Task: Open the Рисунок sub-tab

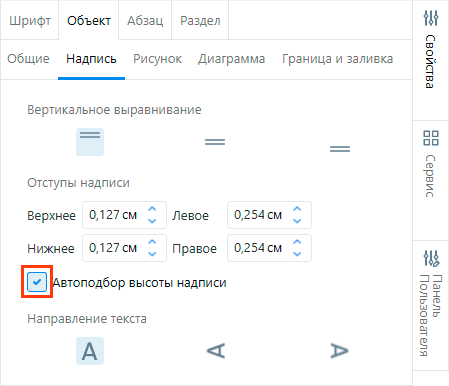Action: coord(157,59)
